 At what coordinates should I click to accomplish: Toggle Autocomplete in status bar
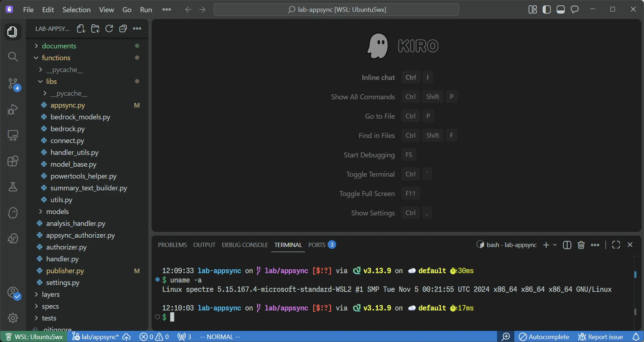(544, 337)
